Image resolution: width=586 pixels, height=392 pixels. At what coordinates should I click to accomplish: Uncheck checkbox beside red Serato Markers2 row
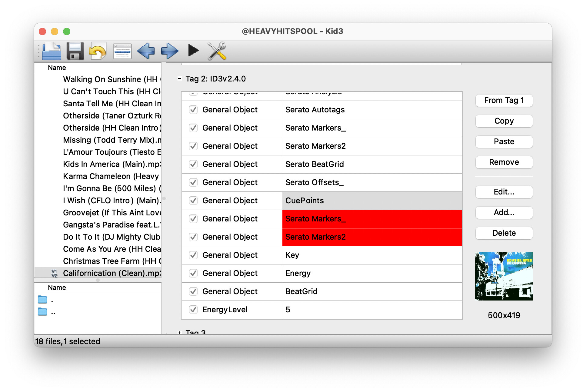193,237
